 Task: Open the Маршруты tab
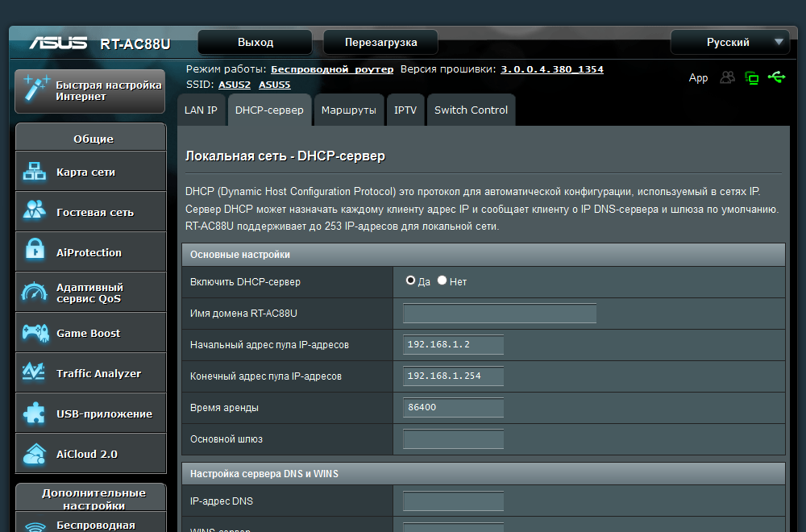(348, 110)
